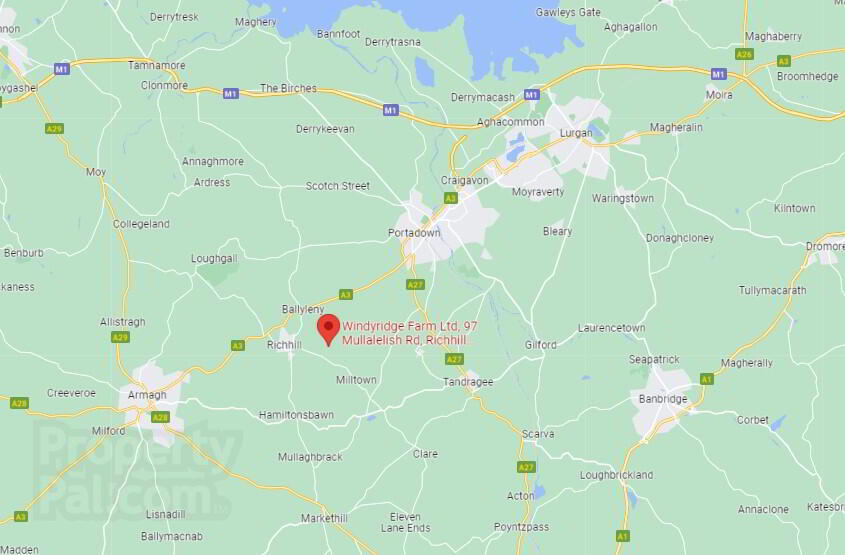Click the A27 shield south of Portadown
845x555 pixels.
(415, 285)
